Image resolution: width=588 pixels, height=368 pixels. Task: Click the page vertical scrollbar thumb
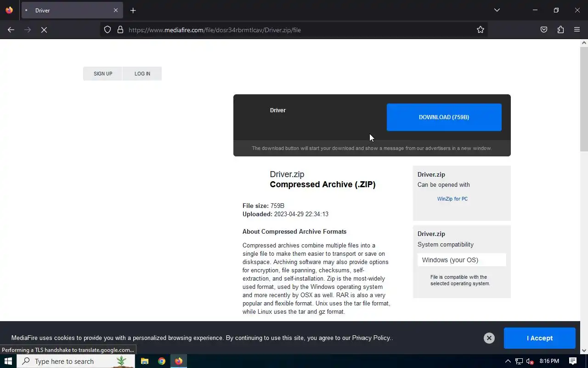point(584,99)
